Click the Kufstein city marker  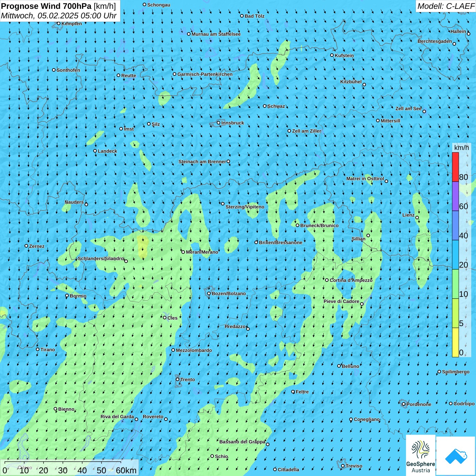[332, 55]
